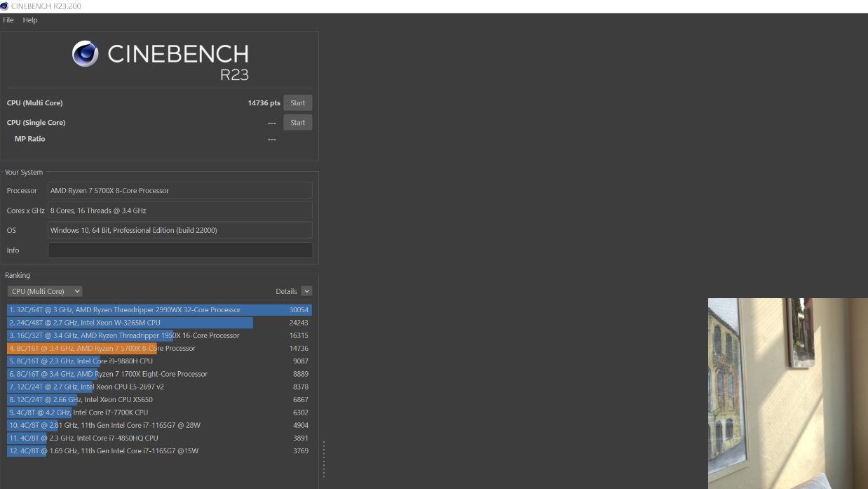Select the Core i7-4850HQ ranking row

[x=159, y=438]
